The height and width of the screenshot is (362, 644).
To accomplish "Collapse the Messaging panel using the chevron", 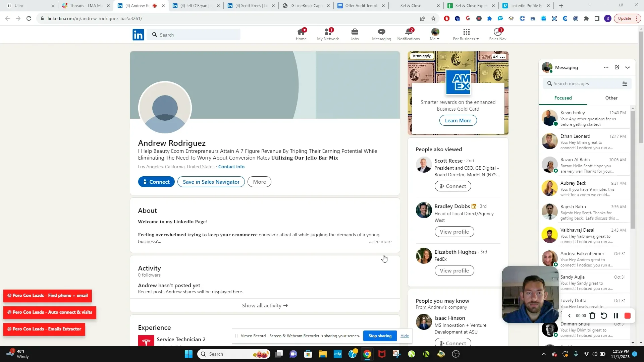I will (628, 67).
